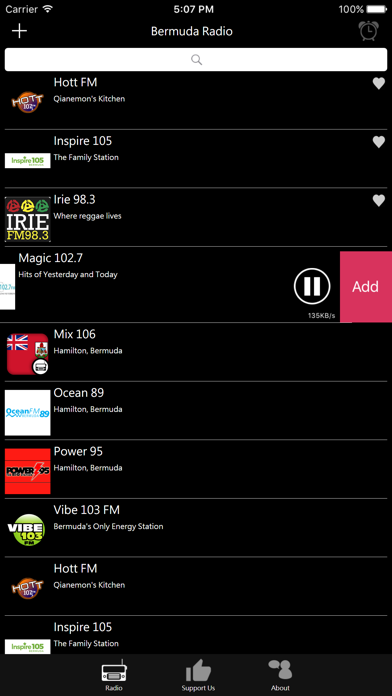Open the About tab
Viewport: 392px width, 696px height.
pos(280,676)
